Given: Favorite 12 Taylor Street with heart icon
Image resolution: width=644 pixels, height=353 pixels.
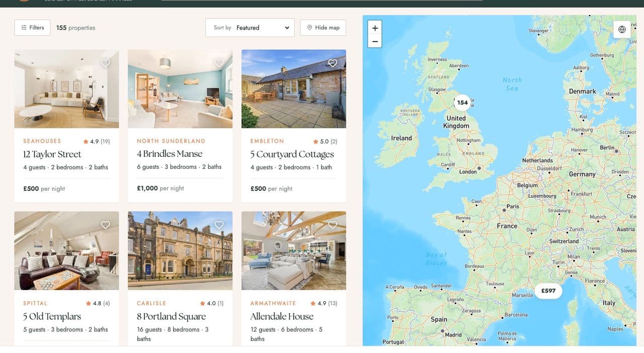Looking at the screenshot, I should tap(105, 63).
